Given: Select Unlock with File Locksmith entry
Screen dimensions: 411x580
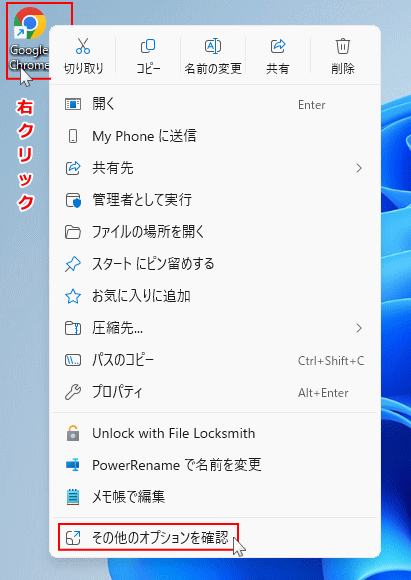Looking at the screenshot, I should click(215, 433).
